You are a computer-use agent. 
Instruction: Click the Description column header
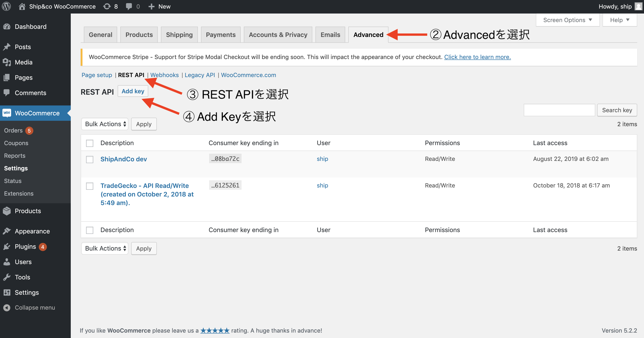click(x=117, y=143)
